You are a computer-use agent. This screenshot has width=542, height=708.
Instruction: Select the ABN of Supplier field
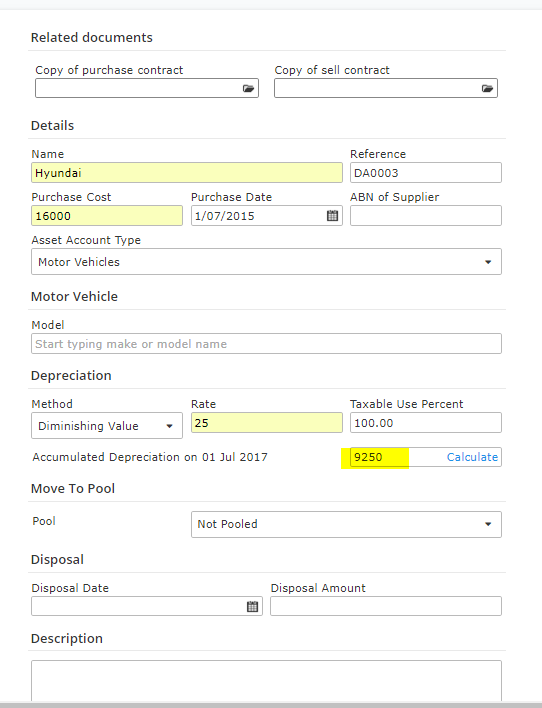tap(426, 216)
